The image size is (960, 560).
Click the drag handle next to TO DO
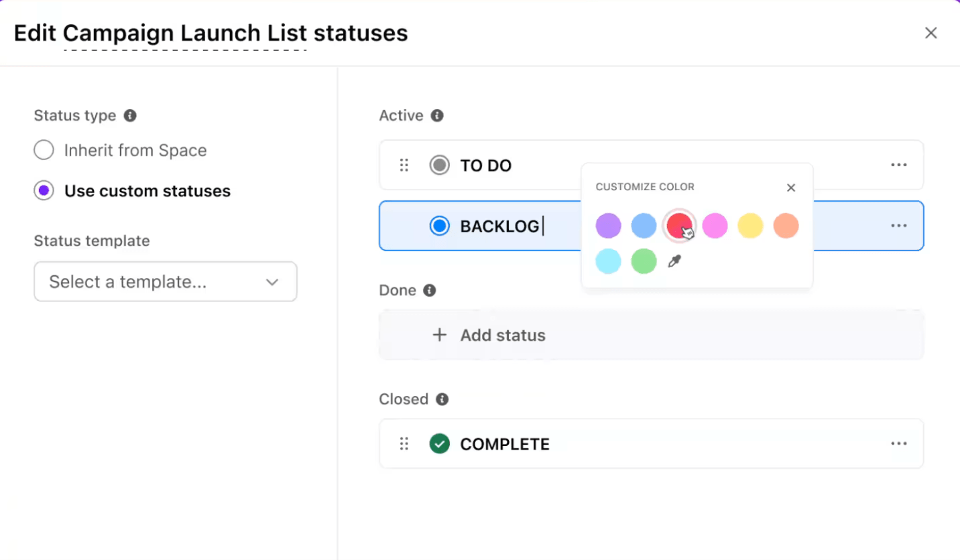coord(404,165)
